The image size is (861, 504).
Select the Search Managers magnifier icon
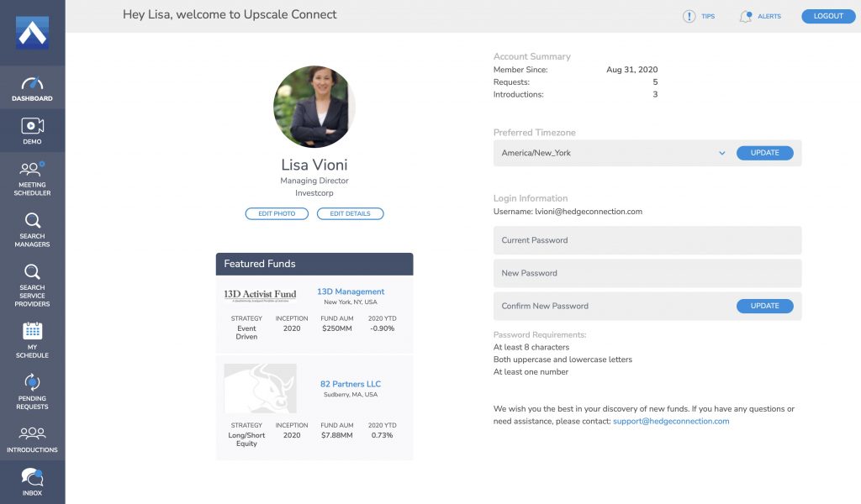32,221
